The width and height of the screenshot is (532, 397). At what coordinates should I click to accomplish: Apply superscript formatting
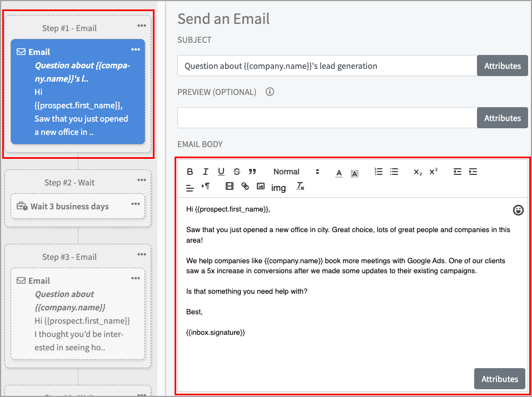[x=434, y=172]
